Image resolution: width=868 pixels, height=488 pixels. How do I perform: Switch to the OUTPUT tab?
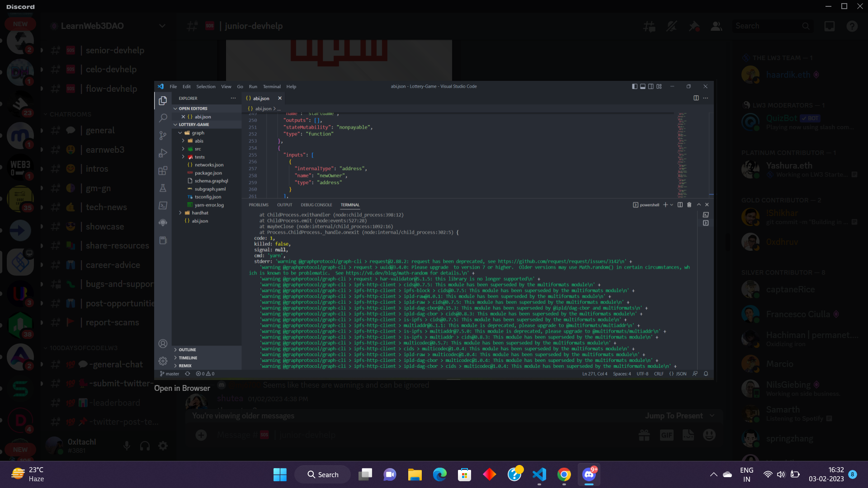point(284,204)
